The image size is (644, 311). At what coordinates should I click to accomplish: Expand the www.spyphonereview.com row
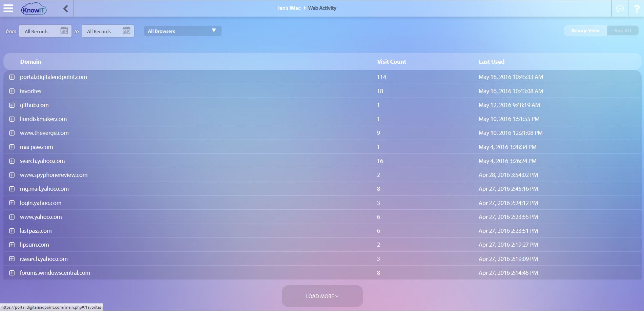12,175
